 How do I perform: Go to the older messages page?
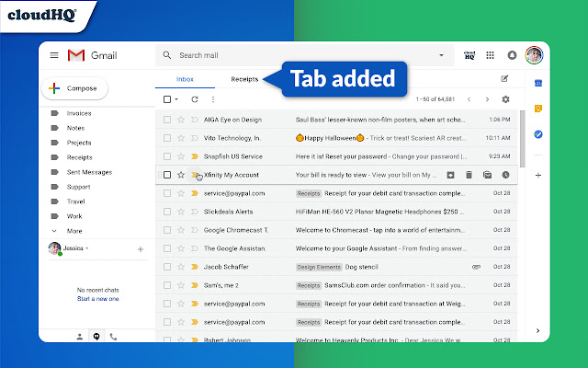(487, 99)
